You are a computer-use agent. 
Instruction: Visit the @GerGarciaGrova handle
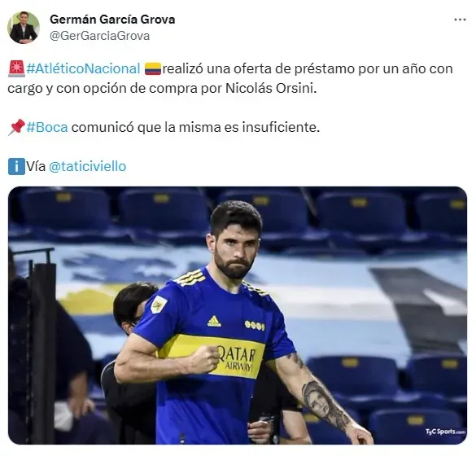[x=99, y=36]
